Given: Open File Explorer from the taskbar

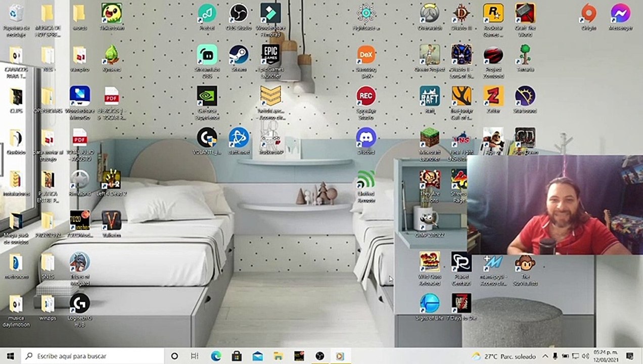Looking at the screenshot, I should 278,356.
